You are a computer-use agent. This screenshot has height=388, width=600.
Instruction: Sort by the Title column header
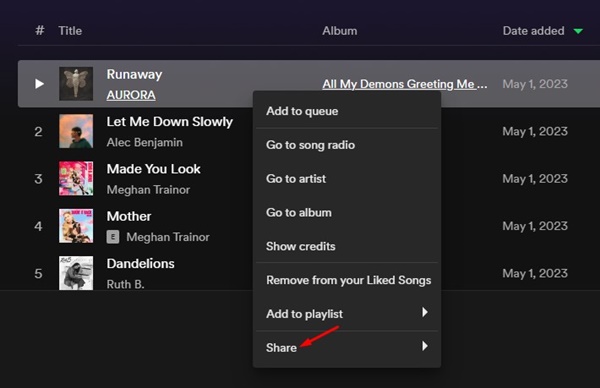tap(70, 31)
